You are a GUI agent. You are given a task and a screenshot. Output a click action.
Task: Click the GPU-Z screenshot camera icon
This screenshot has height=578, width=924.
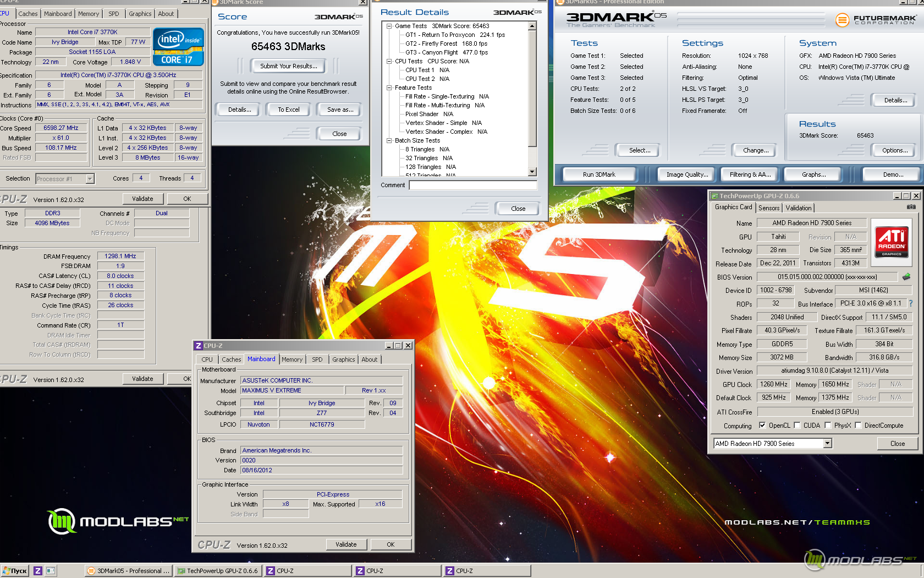click(911, 207)
